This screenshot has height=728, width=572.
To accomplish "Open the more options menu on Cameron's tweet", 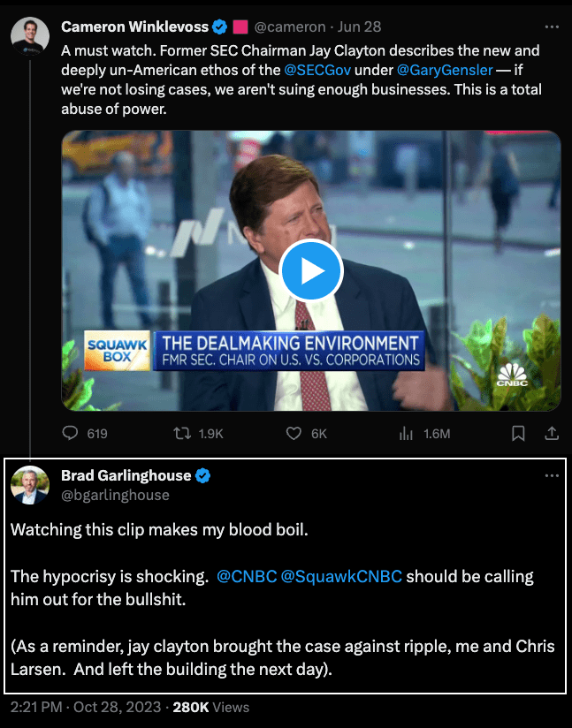I will pos(553,27).
